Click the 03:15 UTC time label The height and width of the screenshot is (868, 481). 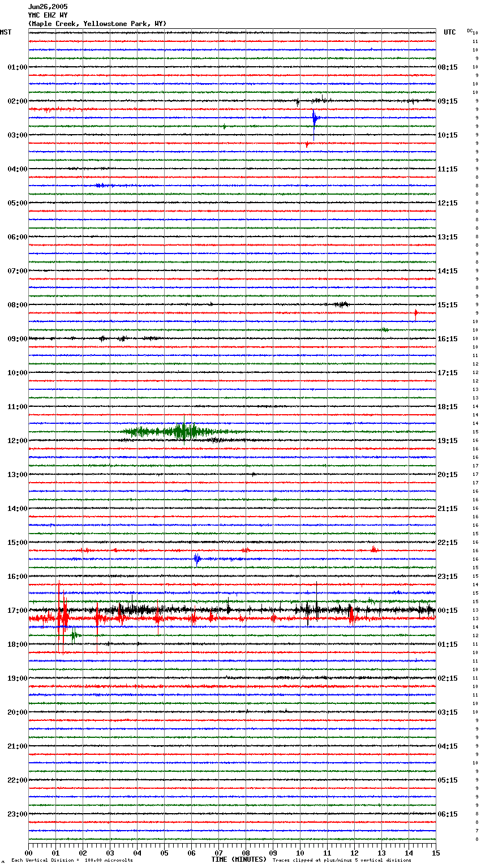[448, 712]
